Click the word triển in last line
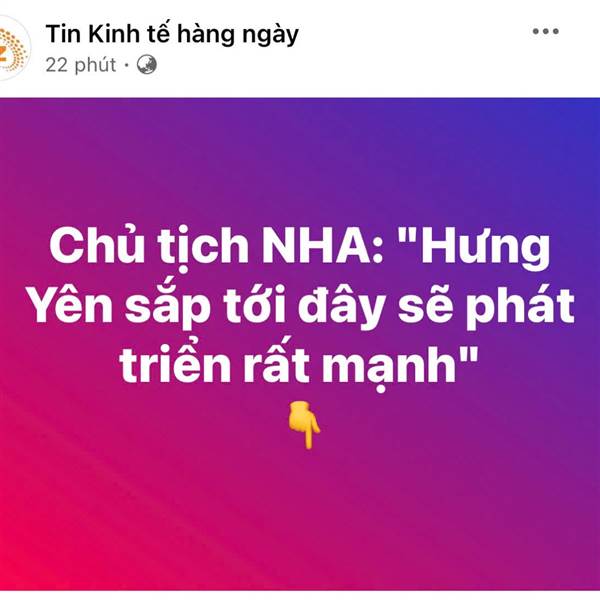 coord(175,362)
